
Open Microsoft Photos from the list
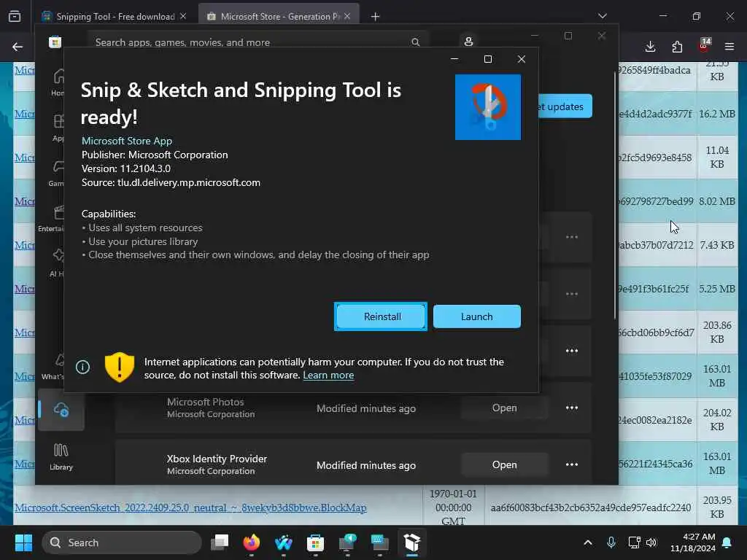click(505, 408)
